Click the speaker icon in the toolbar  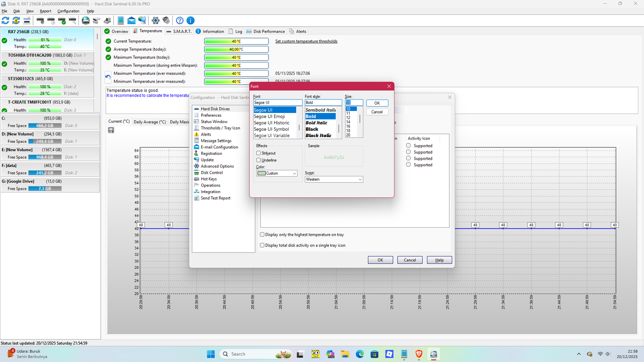point(166,21)
